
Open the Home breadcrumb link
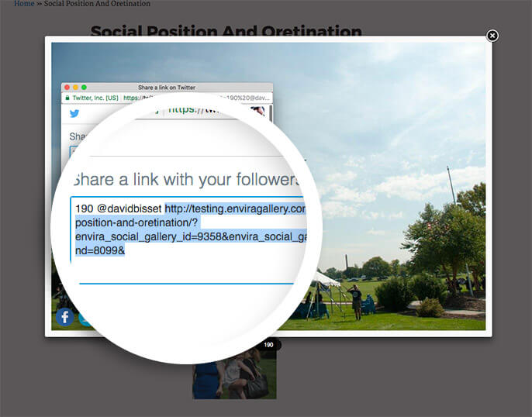click(x=24, y=4)
